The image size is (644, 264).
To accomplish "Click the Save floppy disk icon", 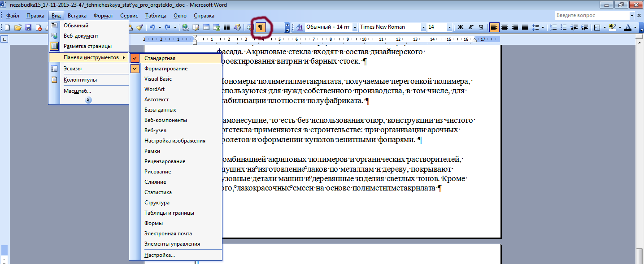I will 28,27.
